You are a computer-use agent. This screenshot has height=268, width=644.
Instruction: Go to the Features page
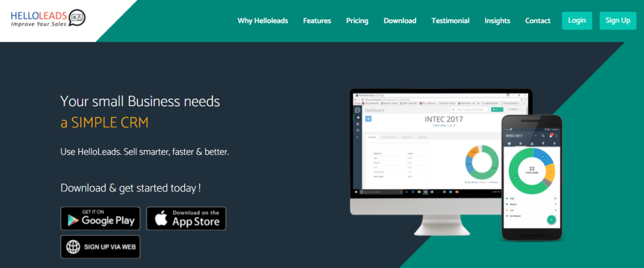317,21
